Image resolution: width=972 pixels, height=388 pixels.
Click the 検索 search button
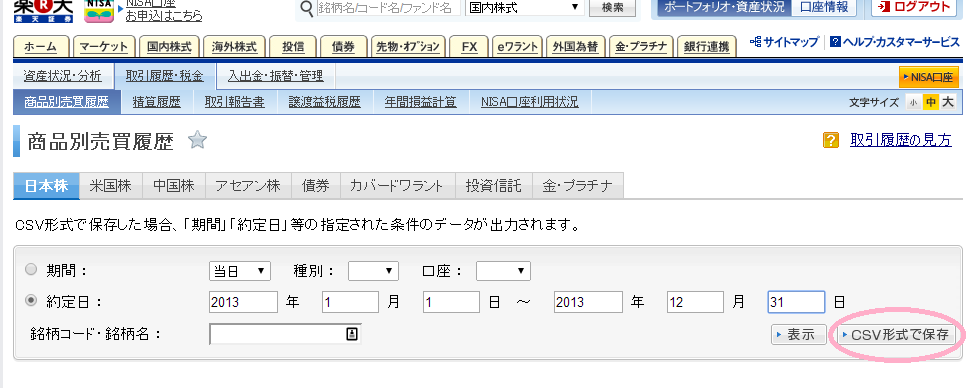point(612,7)
